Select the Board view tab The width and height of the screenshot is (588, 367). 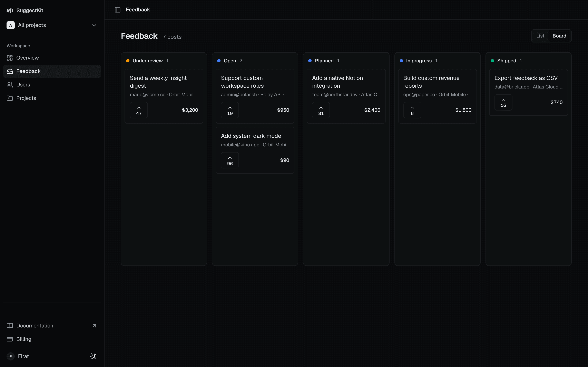(x=559, y=36)
